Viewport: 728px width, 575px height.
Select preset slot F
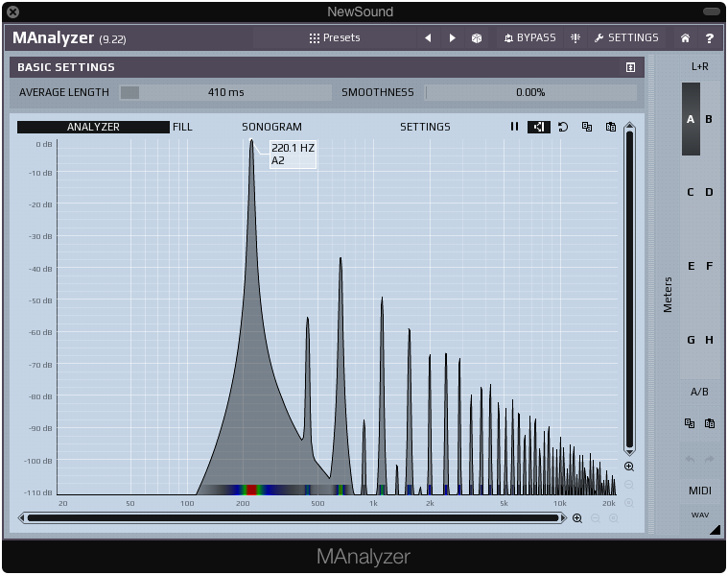coord(710,266)
